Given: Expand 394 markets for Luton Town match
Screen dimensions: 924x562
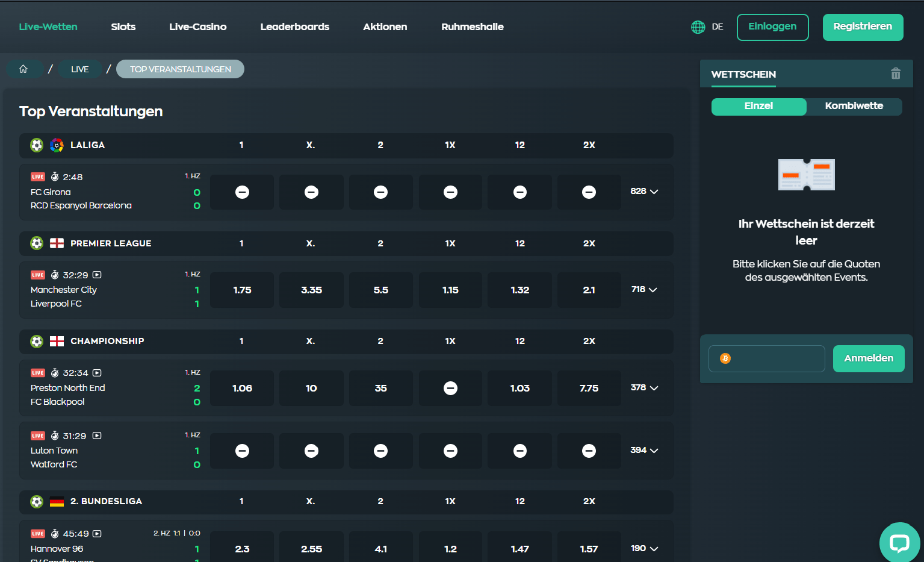Looking at the screenshot, I should click(644, 451).
